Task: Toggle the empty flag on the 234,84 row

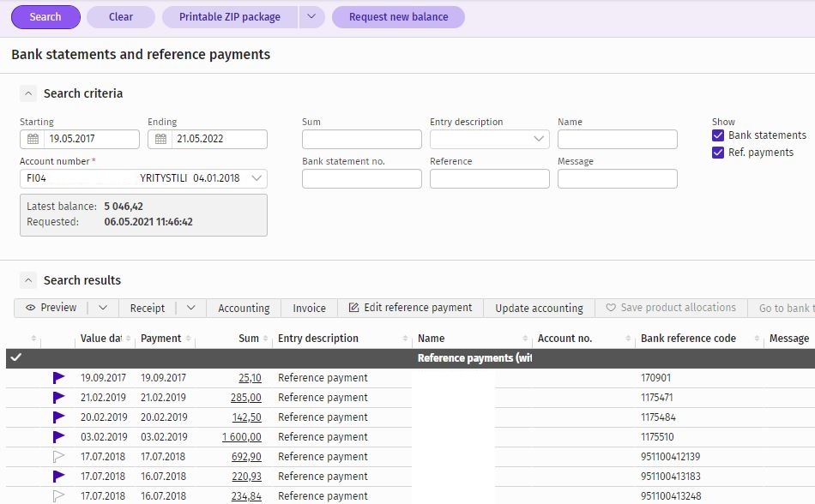Action: pyautogui.click(x=58, y=496)
